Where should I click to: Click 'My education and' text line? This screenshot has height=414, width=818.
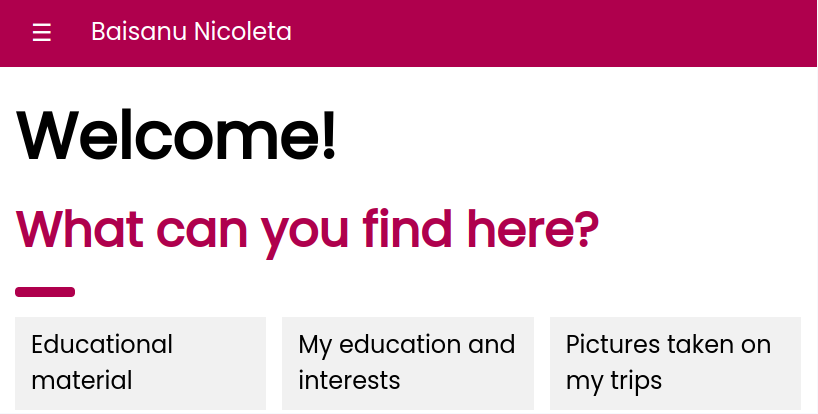point(407,345)
